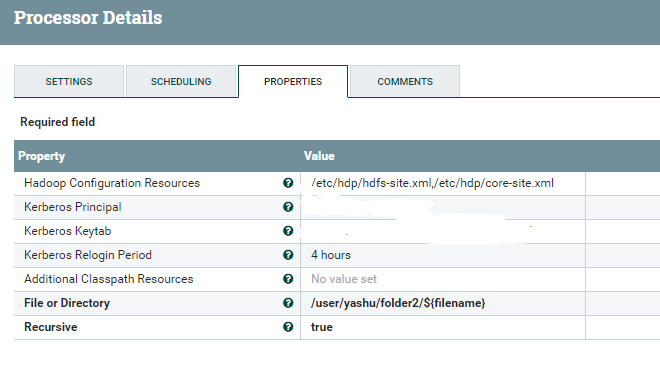Select the Kerberos Keytab property name
The image size is (660, 387).
(68, 231)
